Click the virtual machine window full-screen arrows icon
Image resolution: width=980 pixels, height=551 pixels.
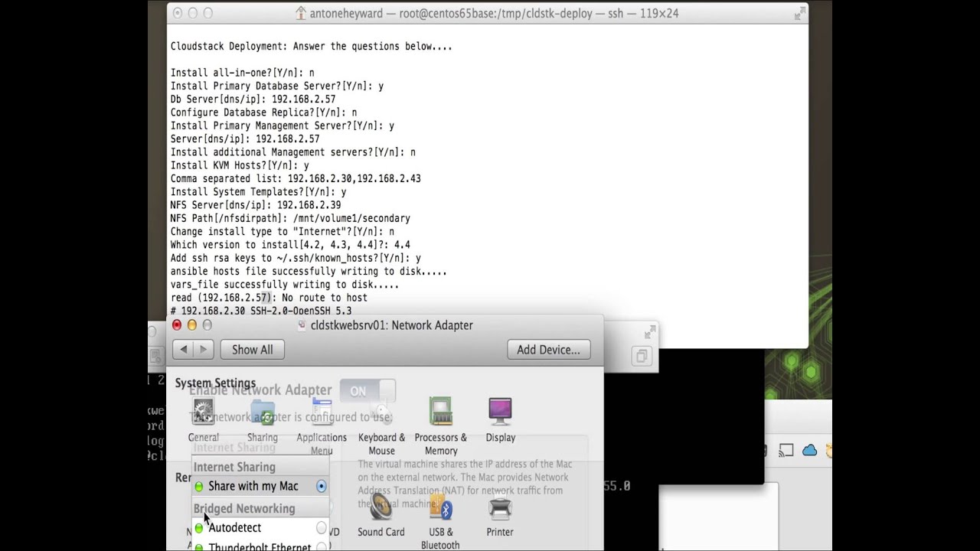pos(650,331)
